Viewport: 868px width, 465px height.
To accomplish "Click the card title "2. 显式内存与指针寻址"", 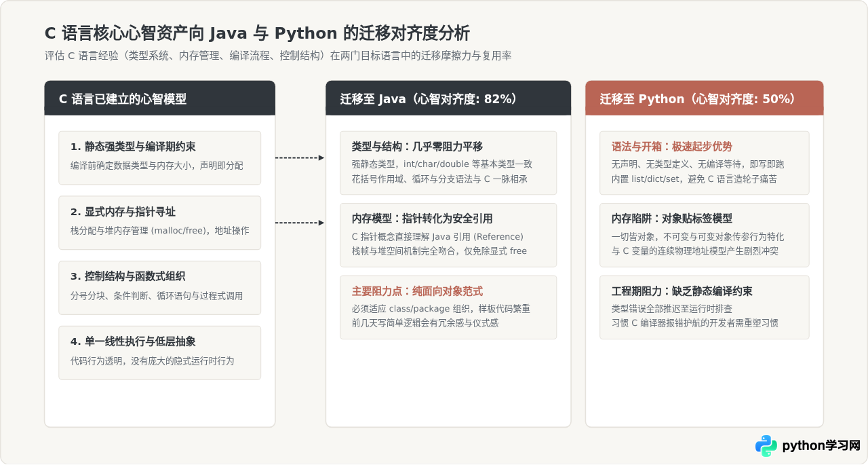I will coord(123,212).
